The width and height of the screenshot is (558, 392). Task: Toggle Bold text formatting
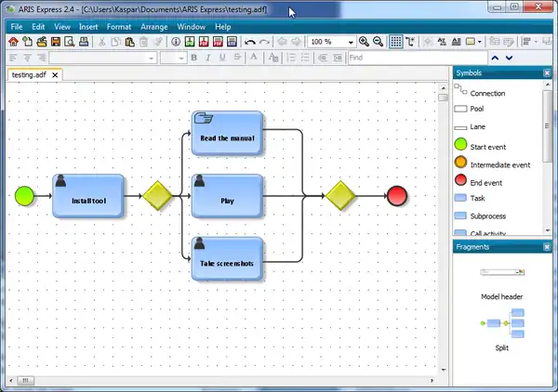194,58
